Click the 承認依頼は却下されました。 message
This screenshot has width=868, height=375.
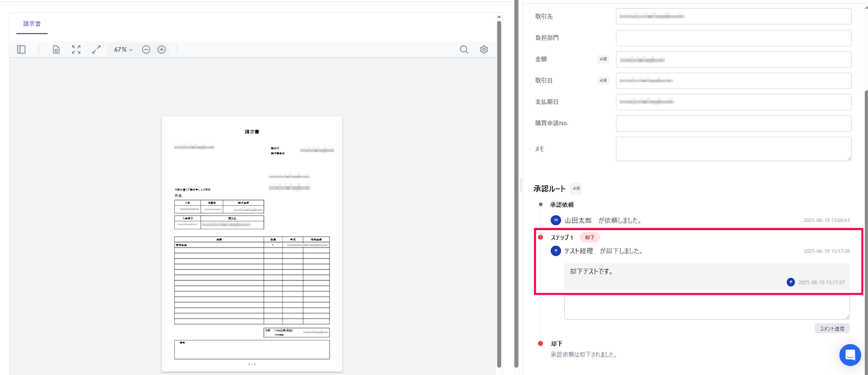point(584,354)
